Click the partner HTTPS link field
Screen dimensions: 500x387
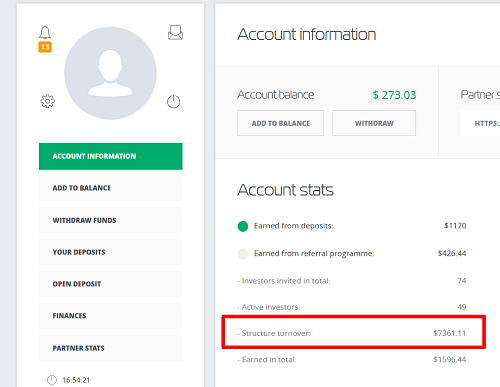[480, 123]
